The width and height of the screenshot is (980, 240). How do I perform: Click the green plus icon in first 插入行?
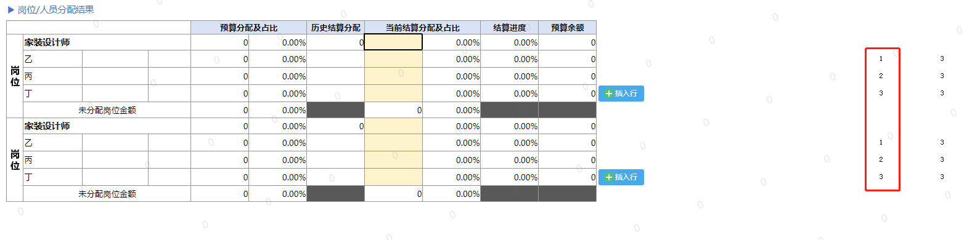point(609,94)
